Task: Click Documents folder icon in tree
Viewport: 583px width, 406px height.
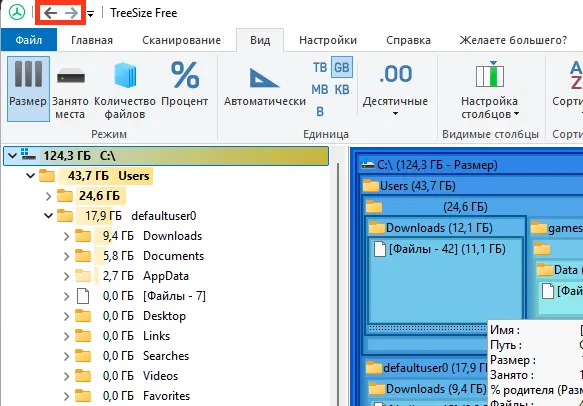Action: click(83, 256)
